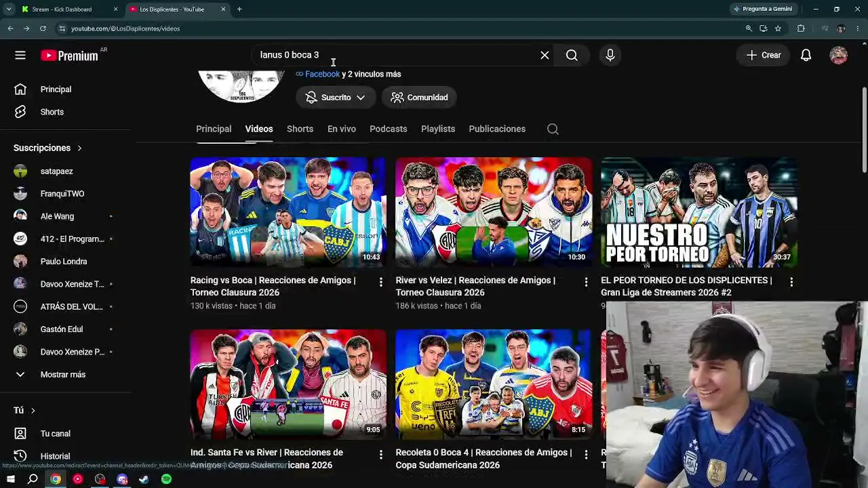Viewport: 868px width, 488px height.
Task: Go to YouTube Premium home logo
Action: point(69,56)
